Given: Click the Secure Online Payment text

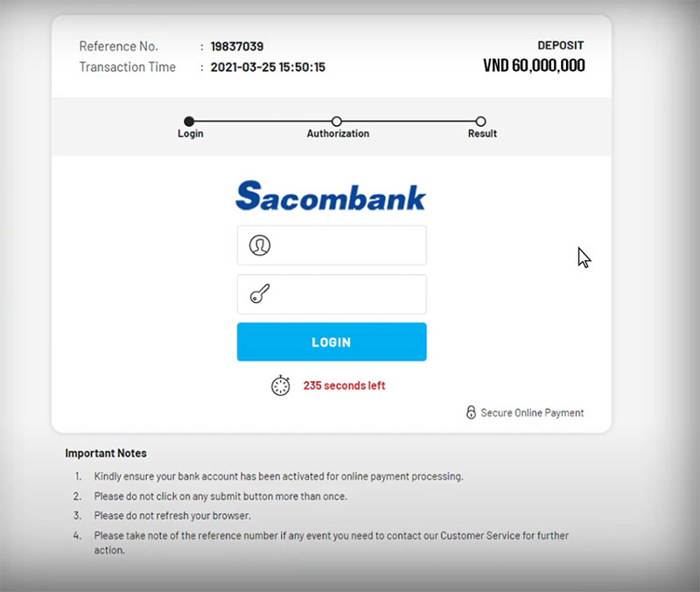Looking at the screenshot, I should [x=532, y=412].
